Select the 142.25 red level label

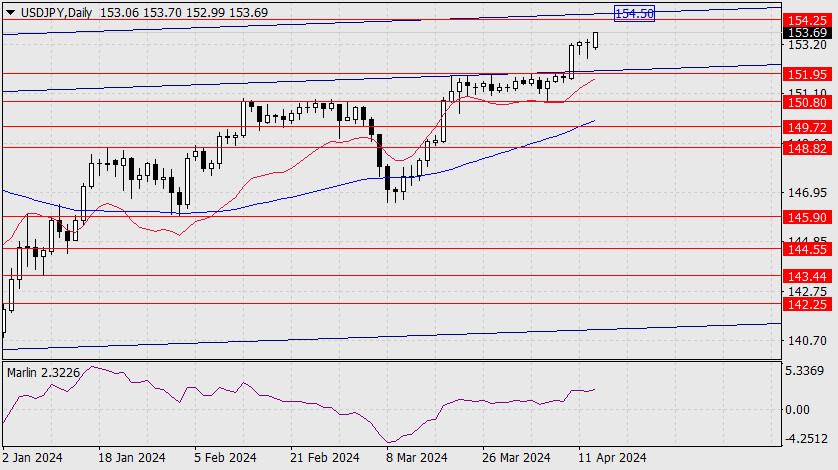tap(808, 304)
